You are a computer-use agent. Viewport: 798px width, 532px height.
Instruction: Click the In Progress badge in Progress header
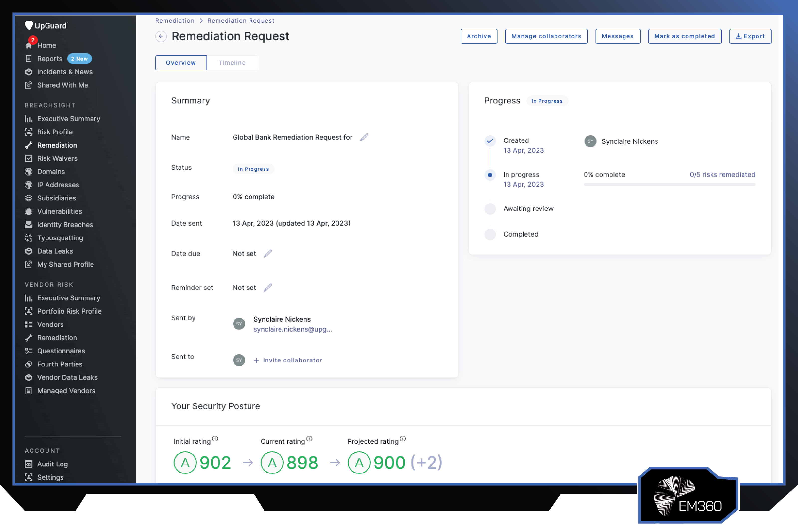547,101
